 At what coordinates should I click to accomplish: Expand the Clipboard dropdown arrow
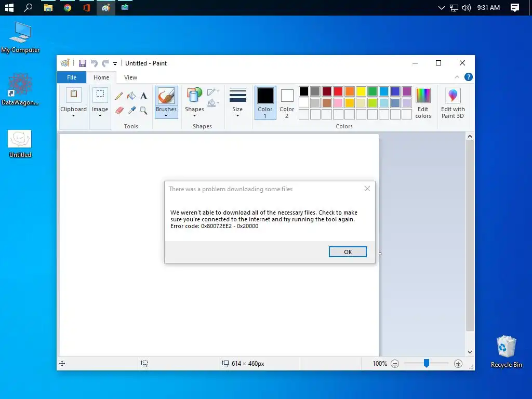tap(73, 116)
